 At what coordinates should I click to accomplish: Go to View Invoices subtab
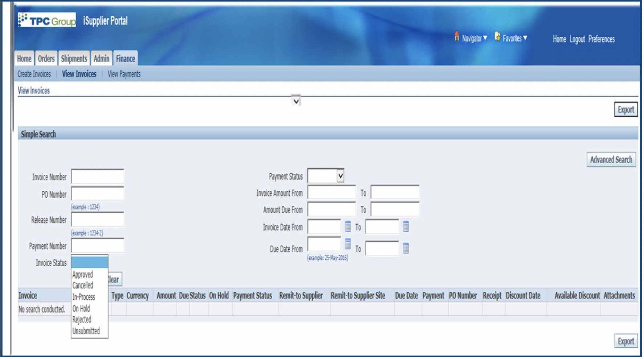79,74
